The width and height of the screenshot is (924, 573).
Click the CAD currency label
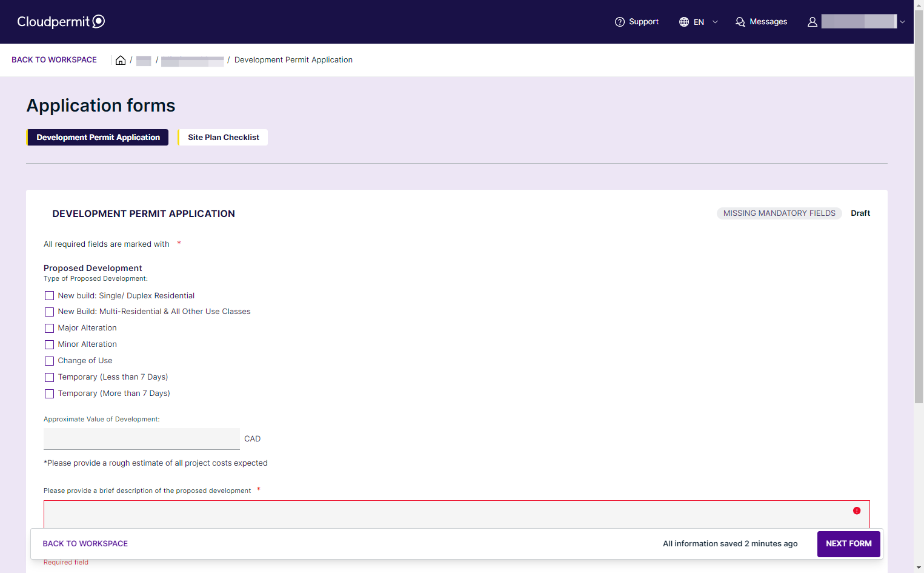[252, 439]
